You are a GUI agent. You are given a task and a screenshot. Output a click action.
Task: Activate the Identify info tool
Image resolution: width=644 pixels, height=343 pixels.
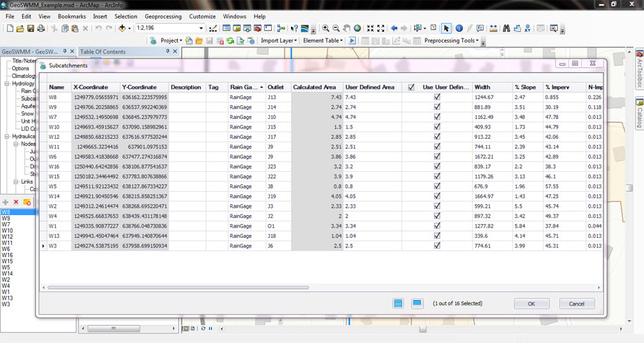click(459, 28)
